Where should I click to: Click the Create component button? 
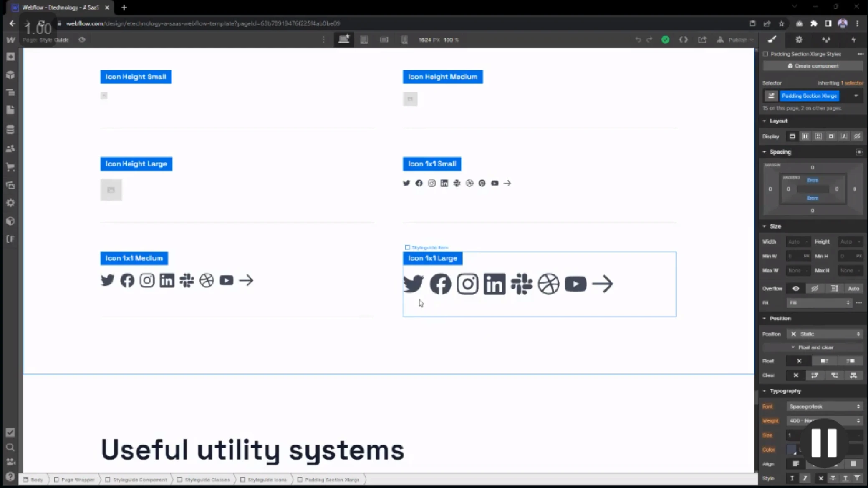[812, 65]
